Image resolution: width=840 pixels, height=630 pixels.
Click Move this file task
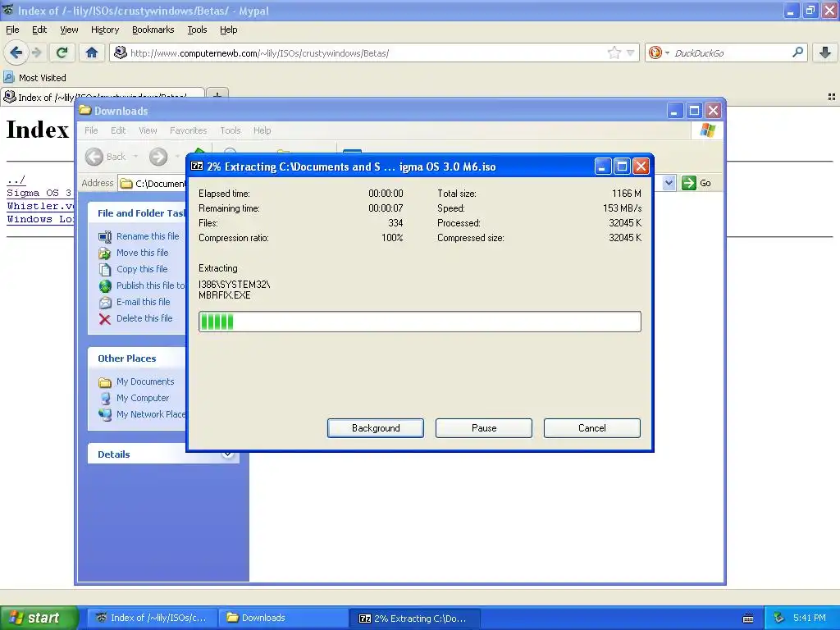[x=143, y=253]
